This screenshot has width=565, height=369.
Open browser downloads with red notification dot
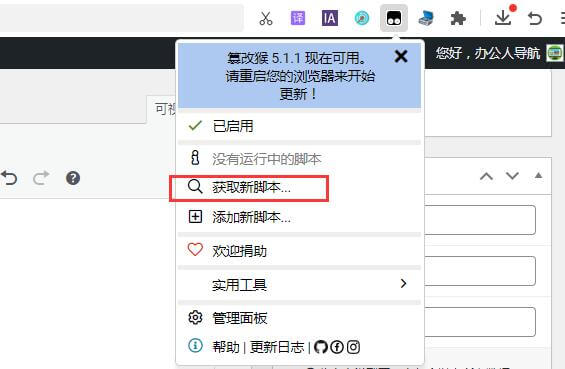pos(504,16)
